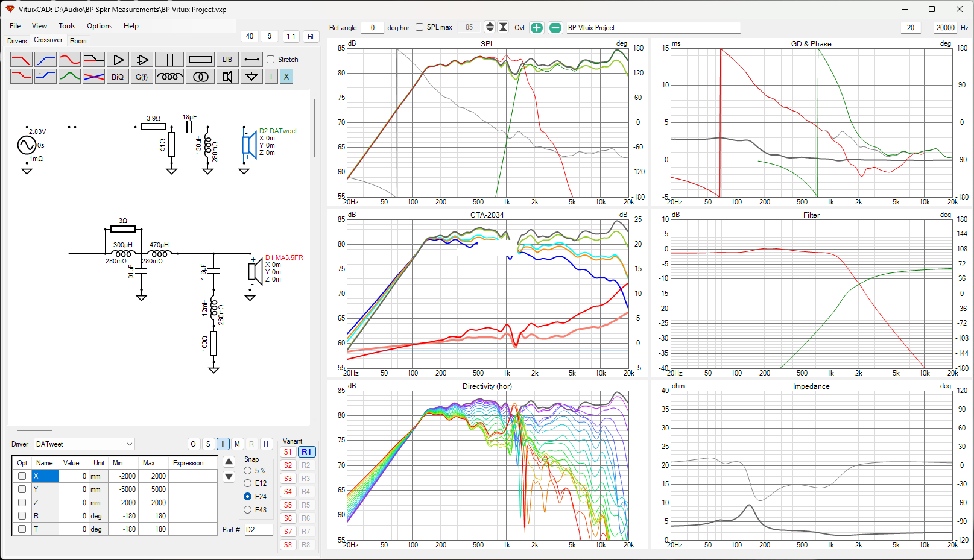Image resolution: width=974 pixels, height=560 pixels.
Task: Click the Ref angle input field
Action: [372, 28]
